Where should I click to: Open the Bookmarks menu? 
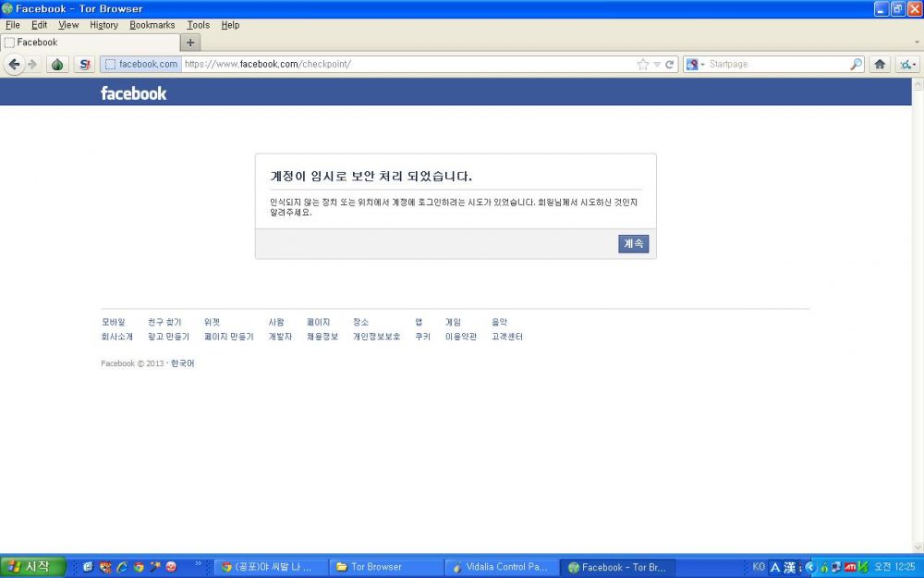coord(152,25)
